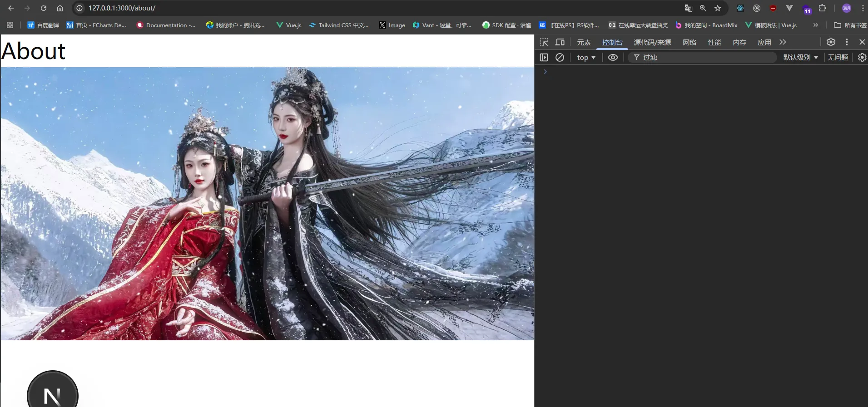
Task: Click the inspect element picker icon
Action: [544, 42]
